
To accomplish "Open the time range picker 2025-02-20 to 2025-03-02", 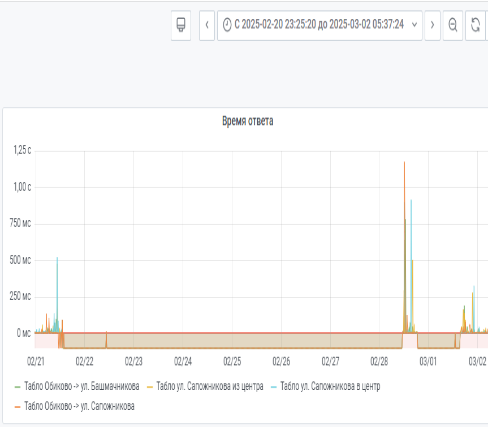I will point(320,25).
